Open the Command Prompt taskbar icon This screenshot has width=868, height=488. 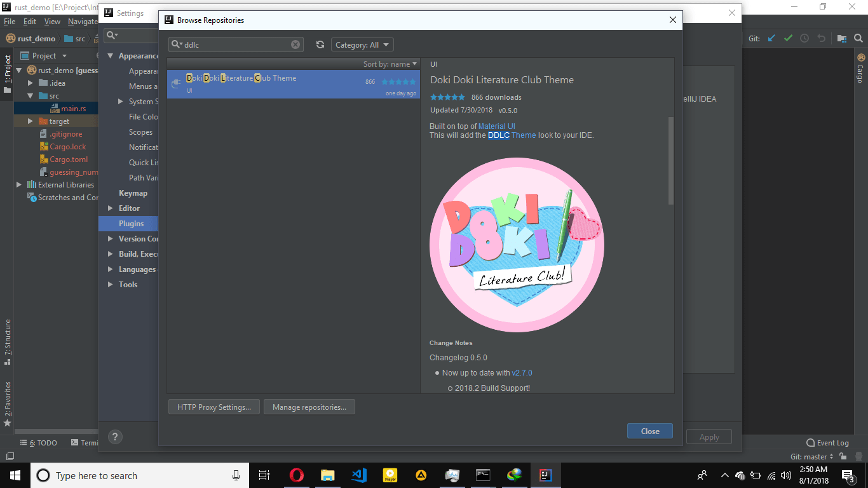483,475
